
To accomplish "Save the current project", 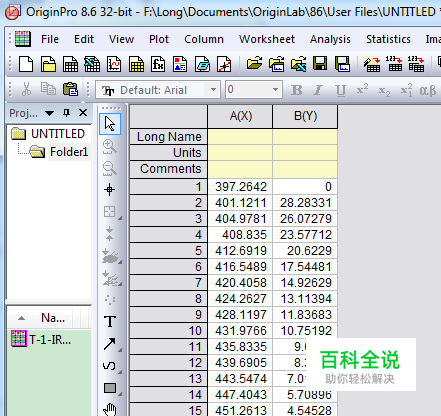I will [x=320, y=63].
